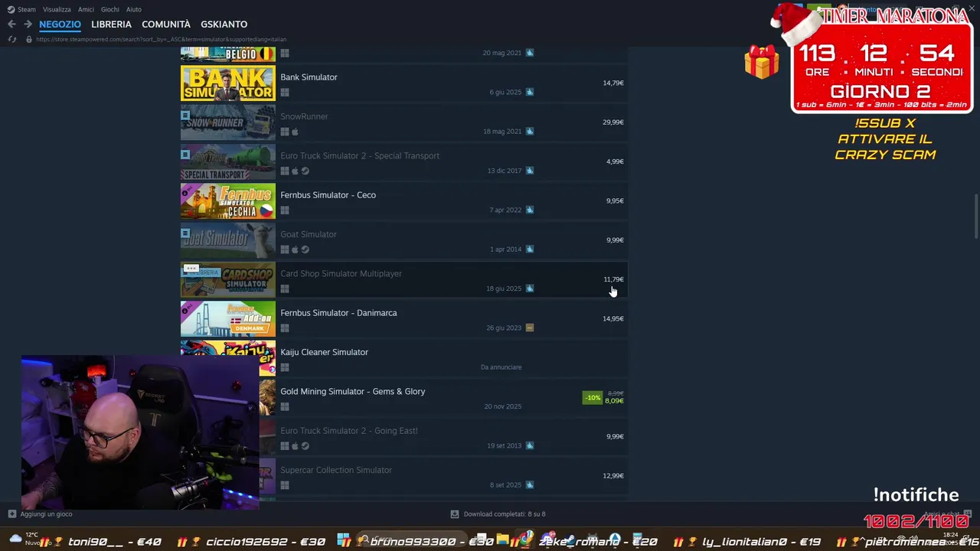Click review icon on Supercar Collection row
Viewport: 980px width, 551px height.
(x=530, y=485)
